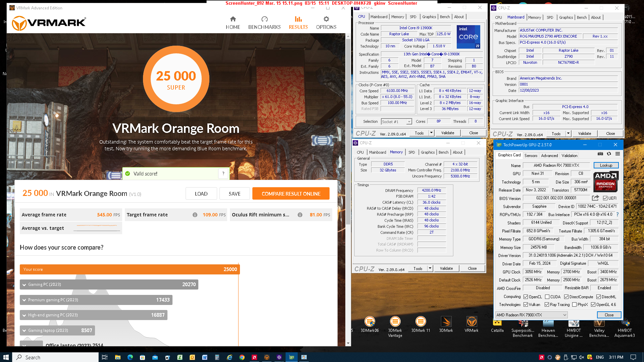644x362 pixels.
Task: Click the SAVE result button
Action: 235,194
